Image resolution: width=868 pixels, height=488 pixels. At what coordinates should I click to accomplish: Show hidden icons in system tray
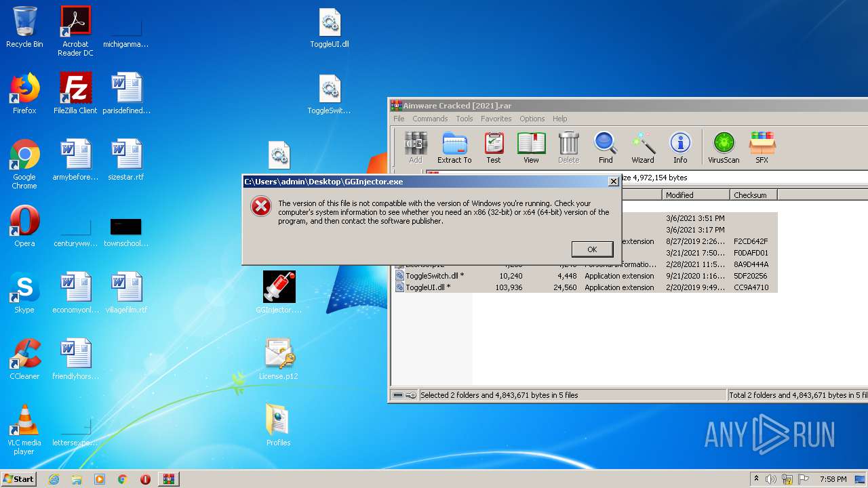756,479
